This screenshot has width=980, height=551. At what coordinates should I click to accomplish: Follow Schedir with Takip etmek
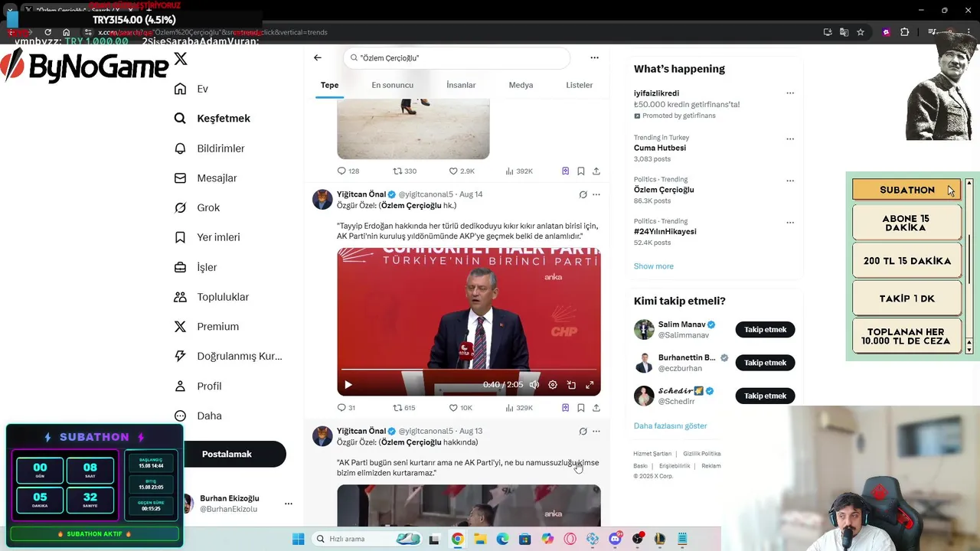click(x=765, y=396)
